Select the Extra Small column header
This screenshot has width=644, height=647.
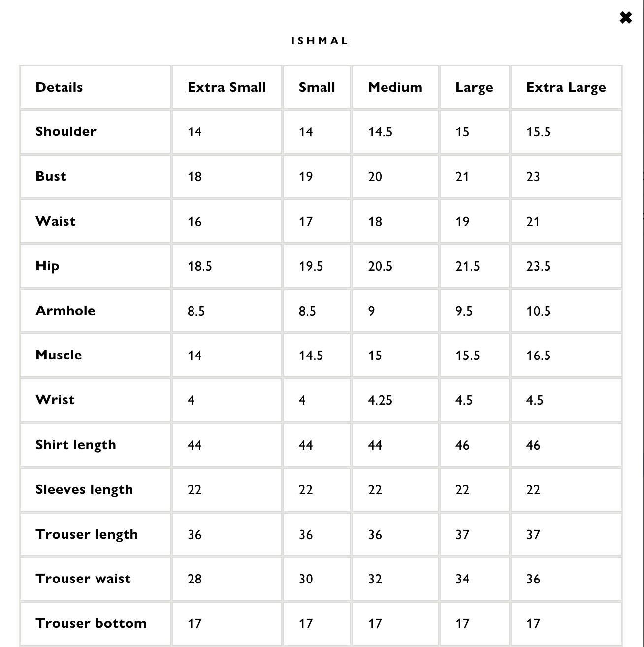pos(226,87)
